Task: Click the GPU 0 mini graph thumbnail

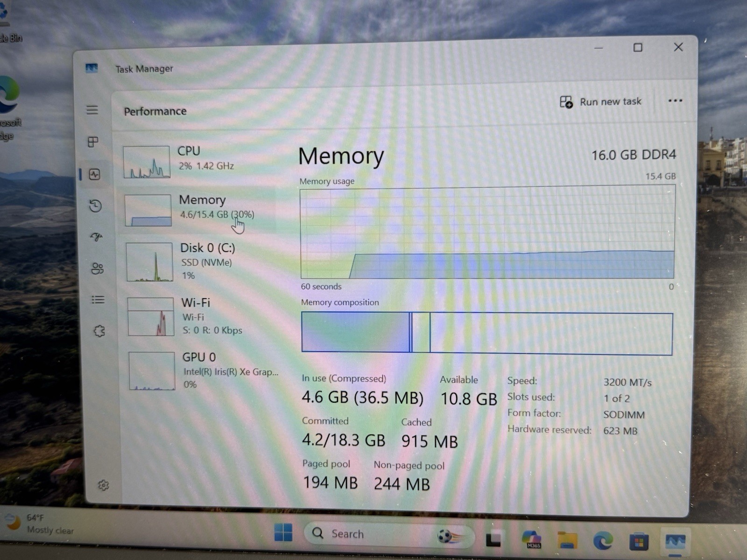Action: click(x=152, y=371)
